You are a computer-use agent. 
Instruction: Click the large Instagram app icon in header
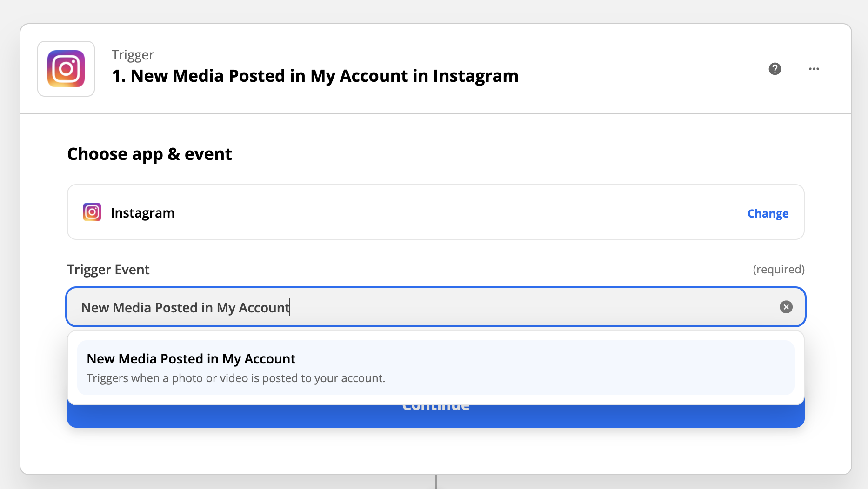(x=66, y=69)
